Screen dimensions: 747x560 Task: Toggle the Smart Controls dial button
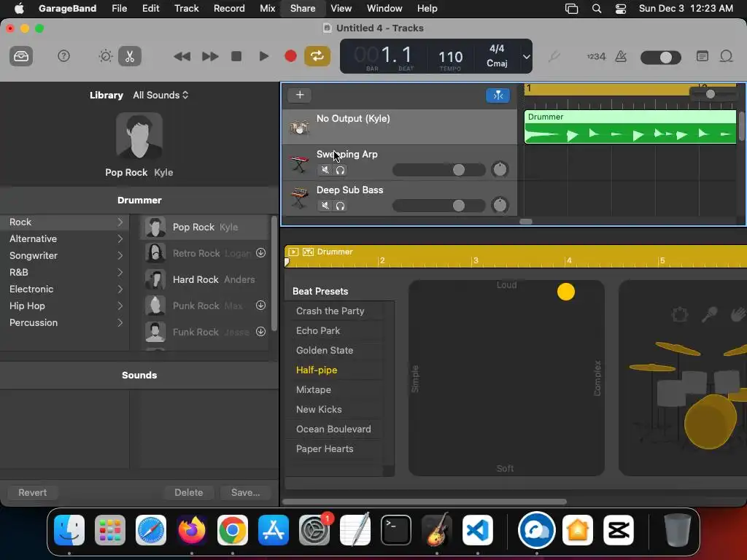pyautogui.click(x=105, y=56)
